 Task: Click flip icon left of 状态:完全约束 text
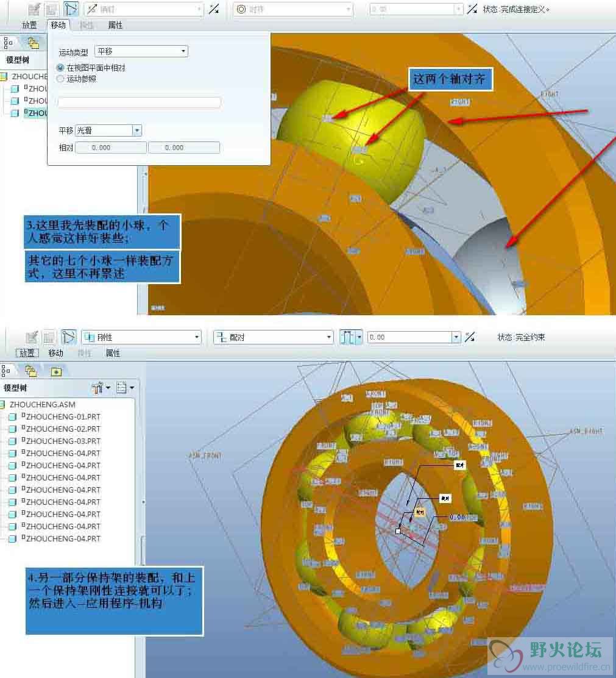pyautogui.click(x=470, y=337)
